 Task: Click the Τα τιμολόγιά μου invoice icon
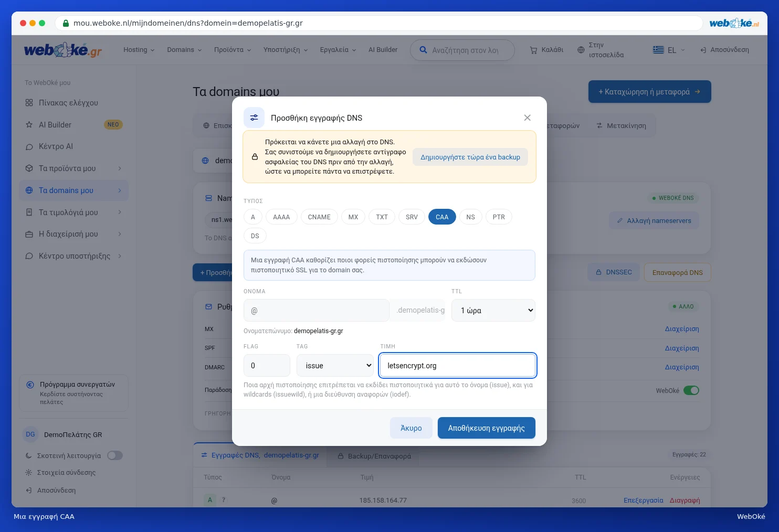pyautogui.click(x=29, y=212)
